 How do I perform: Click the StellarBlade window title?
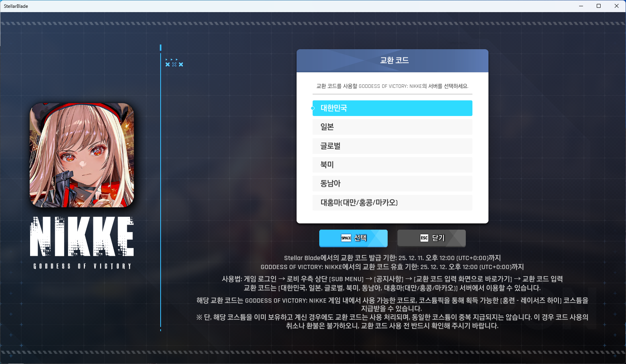click(16, 6)
